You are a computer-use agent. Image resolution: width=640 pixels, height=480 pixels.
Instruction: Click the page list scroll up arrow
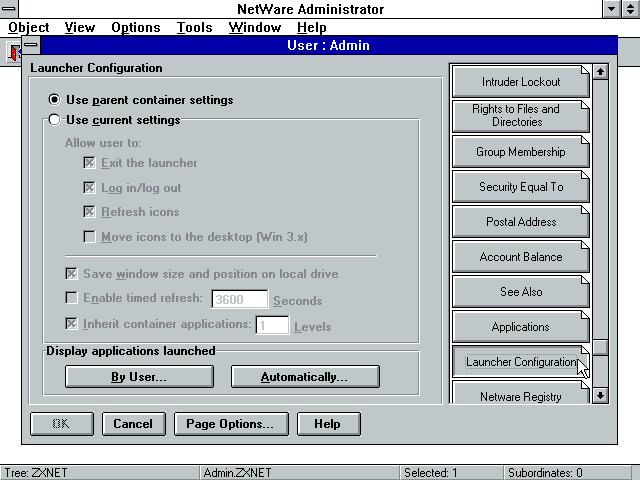pos(600,72)
